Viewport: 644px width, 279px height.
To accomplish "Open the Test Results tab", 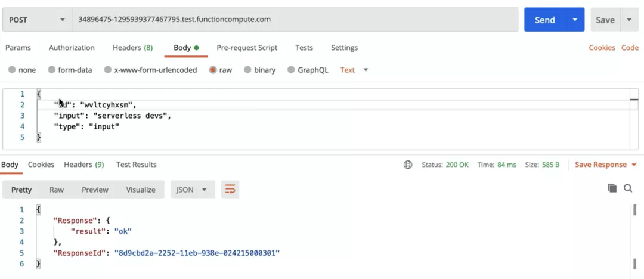I will 137,165.
